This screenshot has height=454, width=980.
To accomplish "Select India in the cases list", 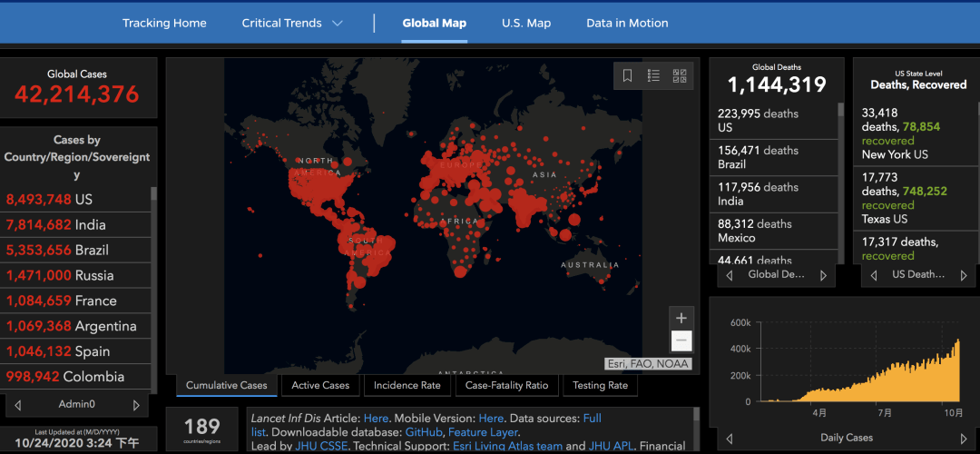I will 75,225.
